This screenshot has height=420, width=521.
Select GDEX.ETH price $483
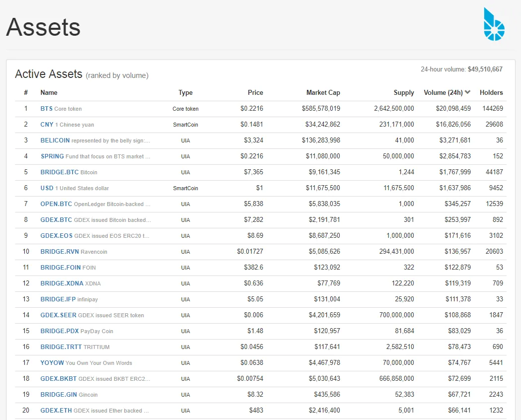(x=256, y=411)
